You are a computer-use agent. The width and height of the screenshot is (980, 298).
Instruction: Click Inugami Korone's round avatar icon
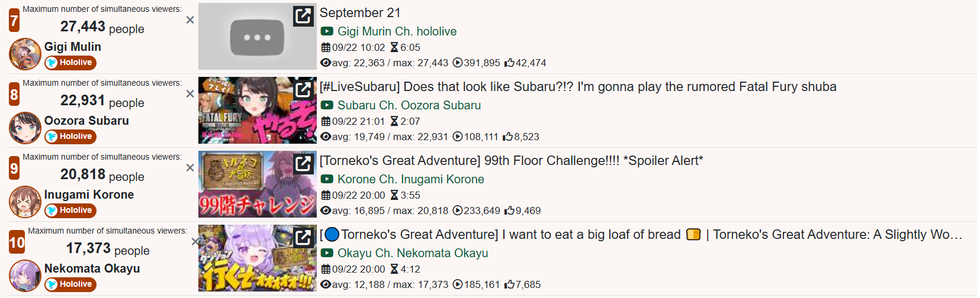coord(25,202)
